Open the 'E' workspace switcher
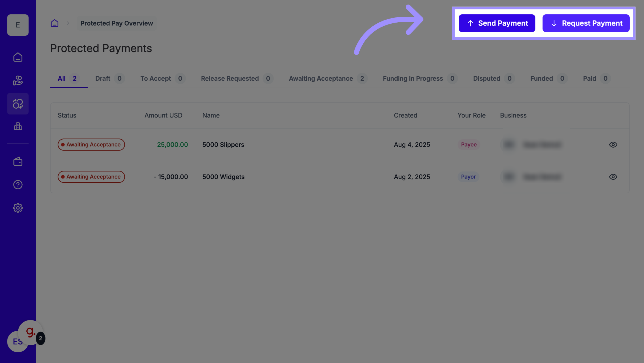The height and width of the screenshot is (363, 644). (18, 25)
